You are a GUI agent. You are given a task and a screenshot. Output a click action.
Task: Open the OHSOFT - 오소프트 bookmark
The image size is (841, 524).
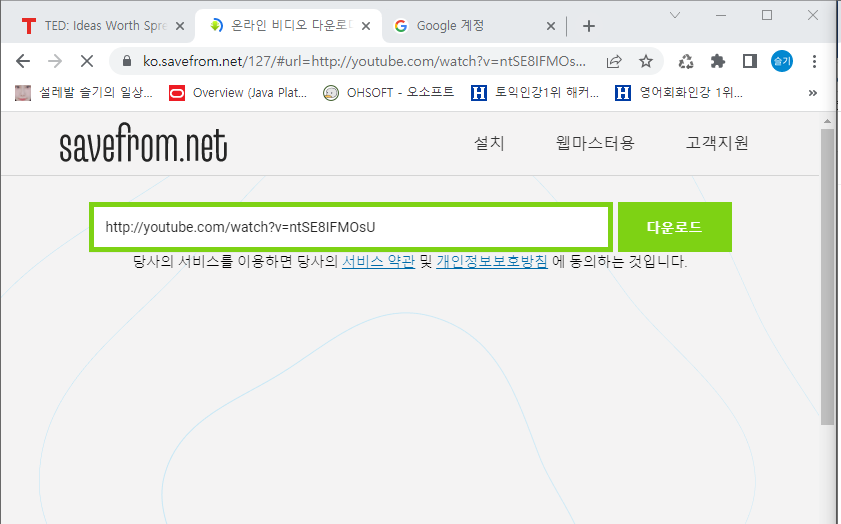[x=388, y=93]
